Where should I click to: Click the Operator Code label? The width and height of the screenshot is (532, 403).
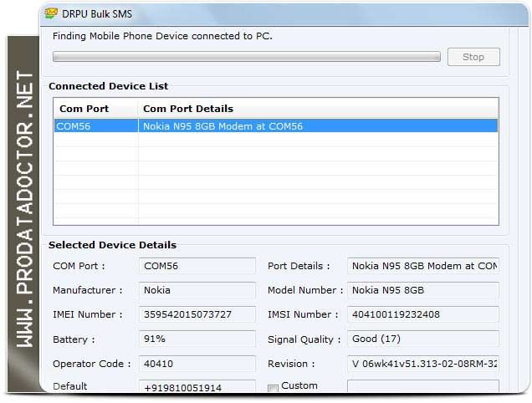(x=92, y=364)
